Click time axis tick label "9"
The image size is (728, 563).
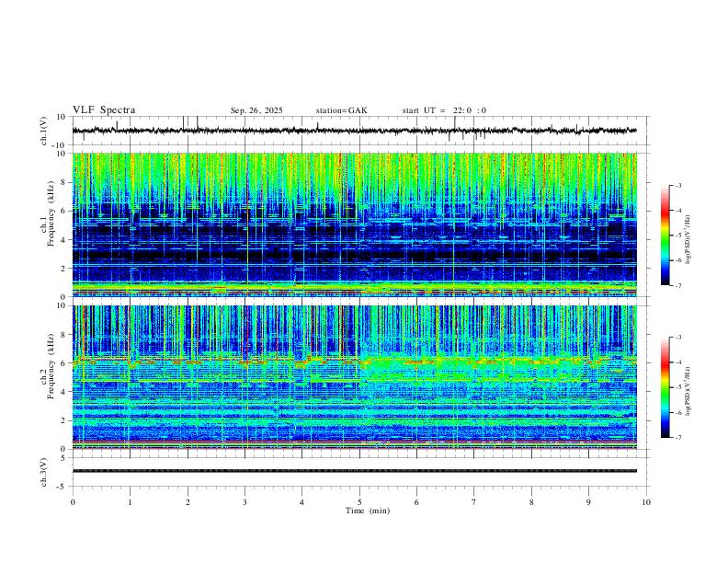(x=588, y=502)
